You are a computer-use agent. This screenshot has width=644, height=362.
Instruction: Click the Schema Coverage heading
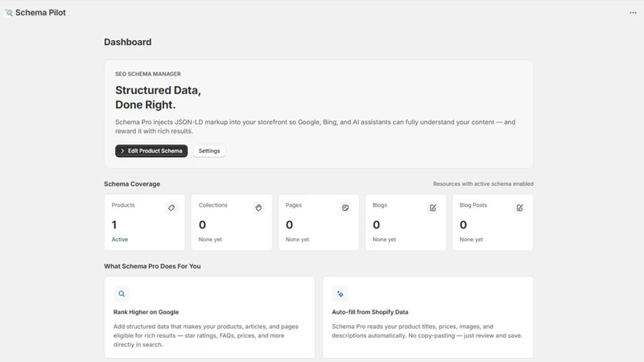(x=132, y=184)
